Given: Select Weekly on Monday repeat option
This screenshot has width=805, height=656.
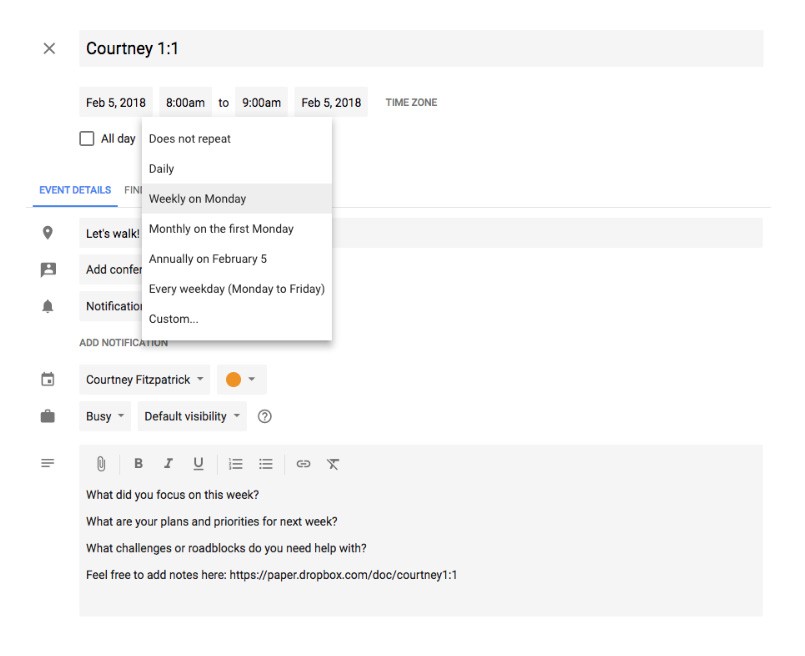Looking at the screenshot, I should point(197,199).
